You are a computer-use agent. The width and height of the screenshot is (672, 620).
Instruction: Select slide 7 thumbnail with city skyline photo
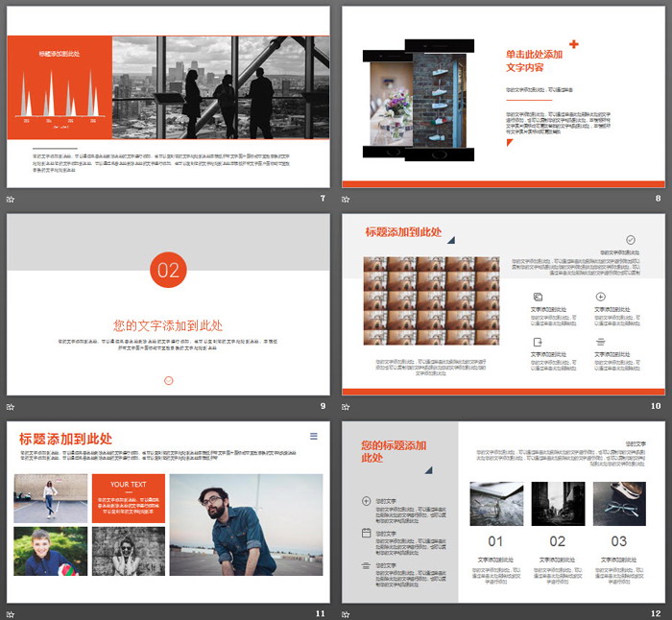(168, 97)
